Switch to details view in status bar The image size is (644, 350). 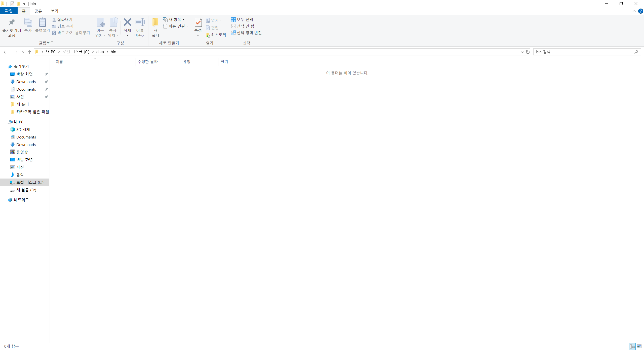point(632,346)
